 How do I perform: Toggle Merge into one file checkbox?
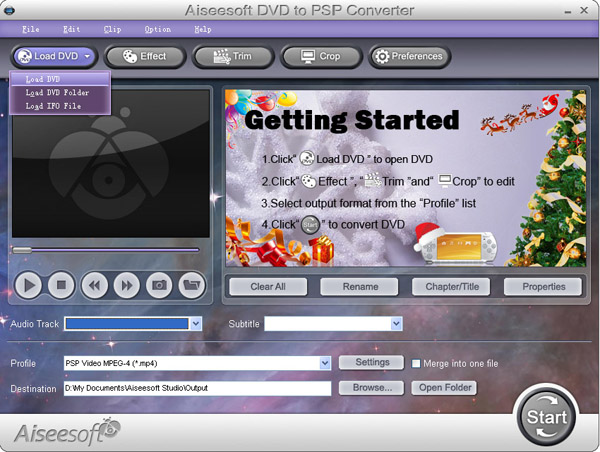point(416,364)
